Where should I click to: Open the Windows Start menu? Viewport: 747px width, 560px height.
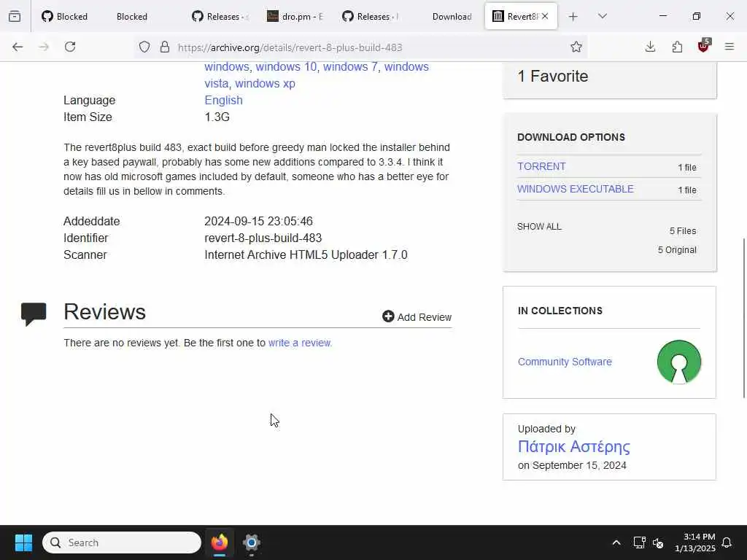point(23,542)
